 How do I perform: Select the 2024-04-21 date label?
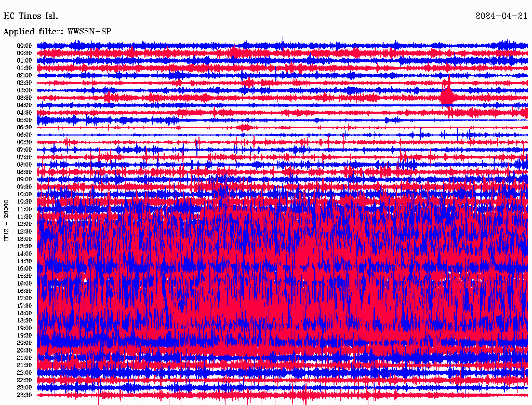coord(501,16)
